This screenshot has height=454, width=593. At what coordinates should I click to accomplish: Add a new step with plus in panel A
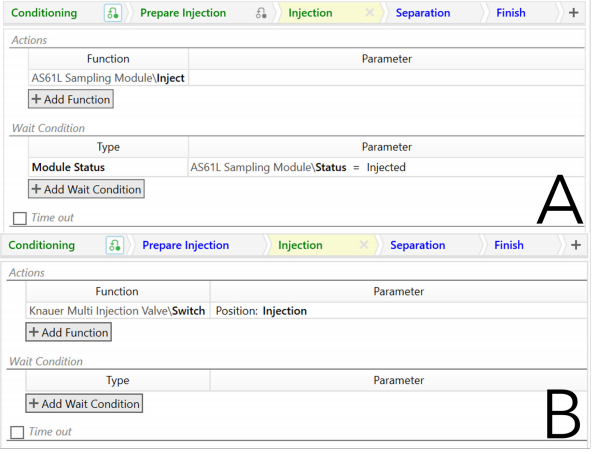click(574, 13)
